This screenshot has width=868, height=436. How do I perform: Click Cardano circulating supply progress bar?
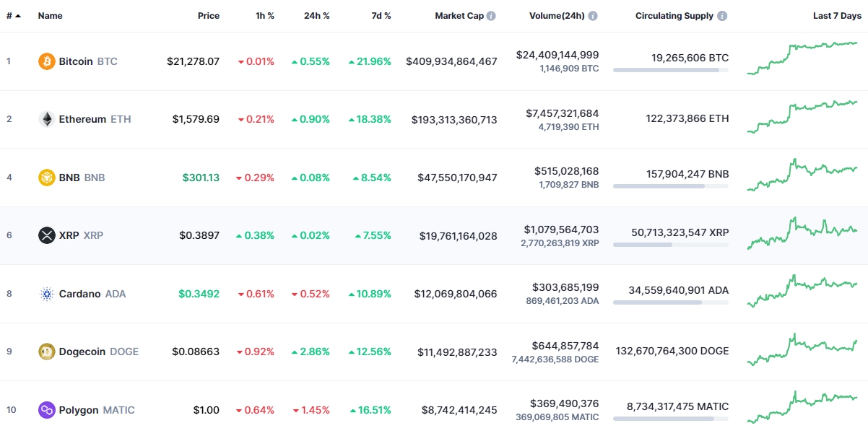tap(671, 302)
